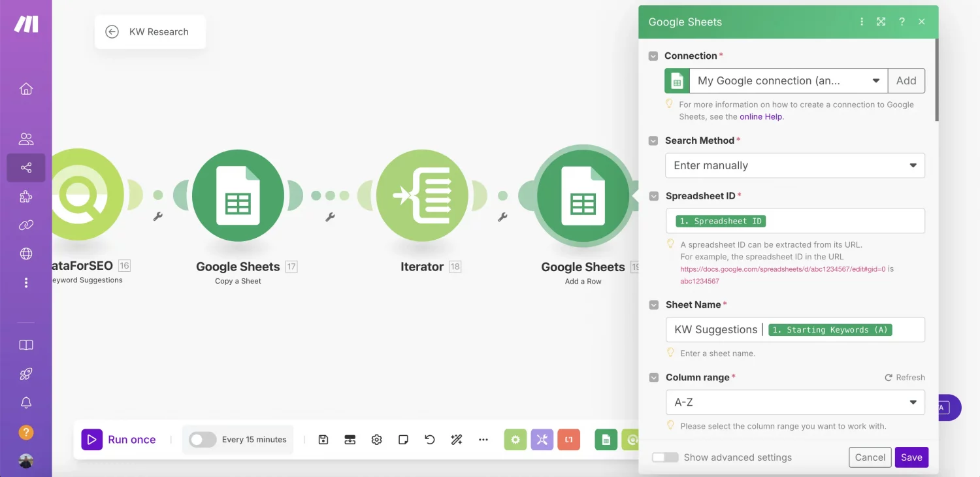
Task: Click the undo arrow in toolbar
Action: pos(430,440)
